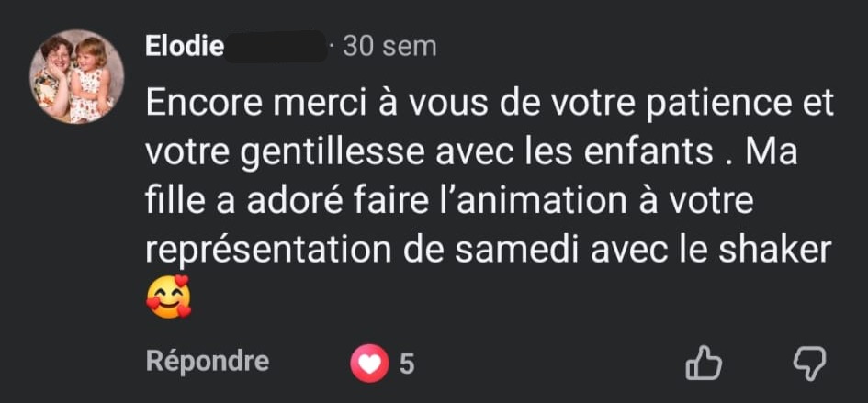Click the Répondre button
868x403 pixels.
(208, 362)
